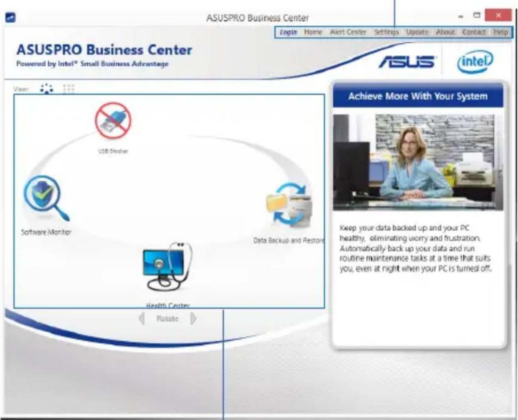Open Data Backup and Restore
Viewport: 518px width, 420px height.
click(x=289, y=204)
